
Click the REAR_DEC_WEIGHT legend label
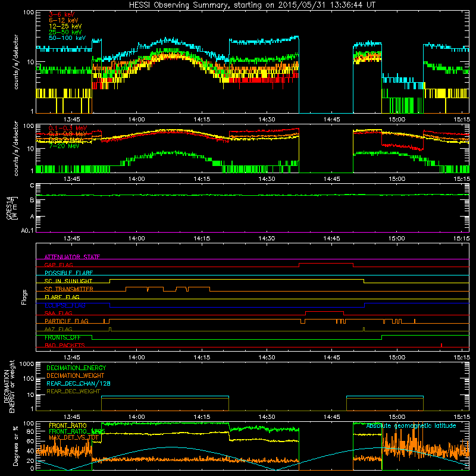pyautogui.click(x=73, y=392)
